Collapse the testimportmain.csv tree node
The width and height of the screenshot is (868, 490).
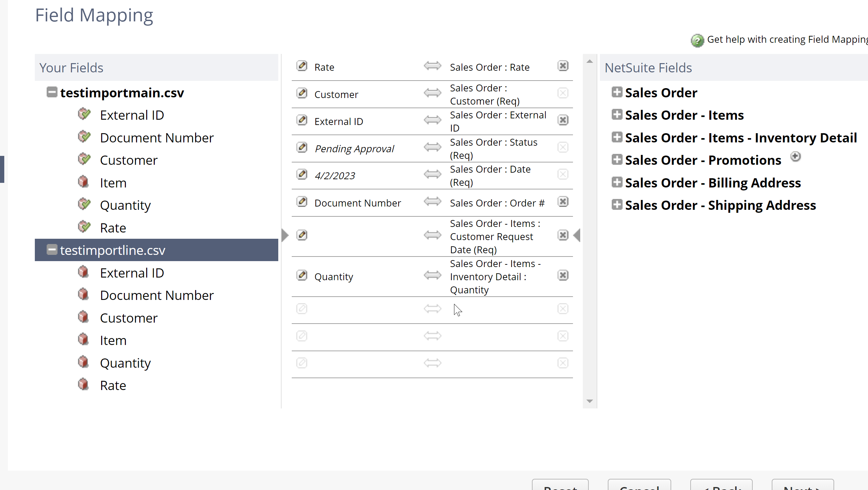coord(52,92)
